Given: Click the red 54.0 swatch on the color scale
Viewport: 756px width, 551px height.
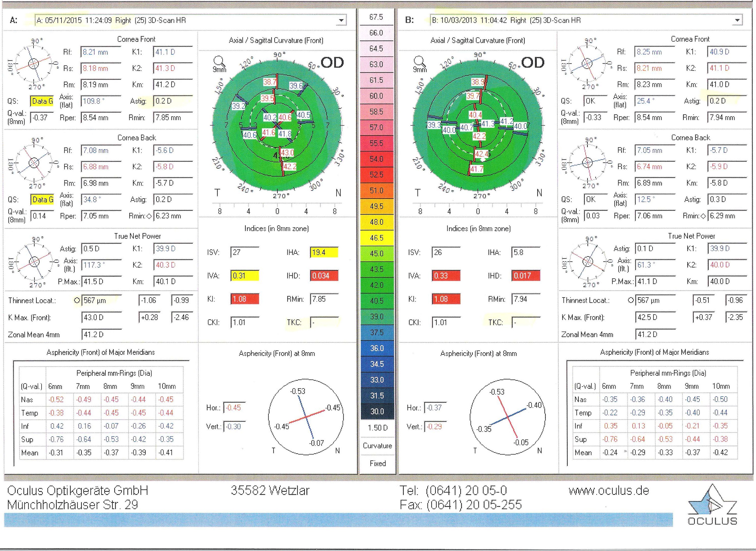Looking at the screenshot, I should [377, 159].
